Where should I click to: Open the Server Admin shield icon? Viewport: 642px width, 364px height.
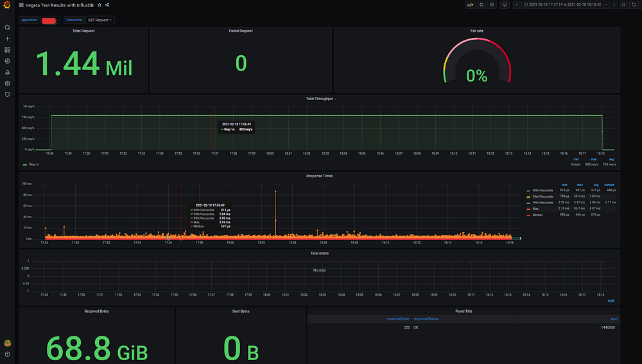tap(7, 94)
